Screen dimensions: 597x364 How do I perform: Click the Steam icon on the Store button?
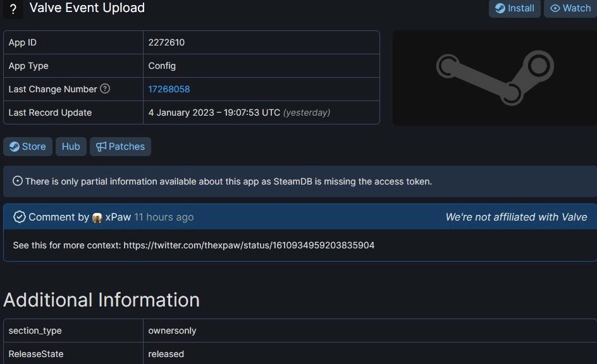coord(15,146)
